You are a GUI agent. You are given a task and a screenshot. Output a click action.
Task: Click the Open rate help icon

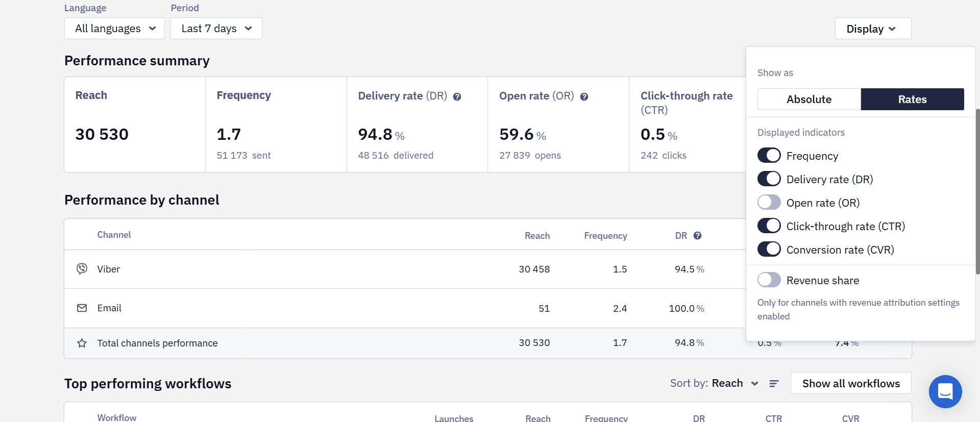[x=584, y=96]
